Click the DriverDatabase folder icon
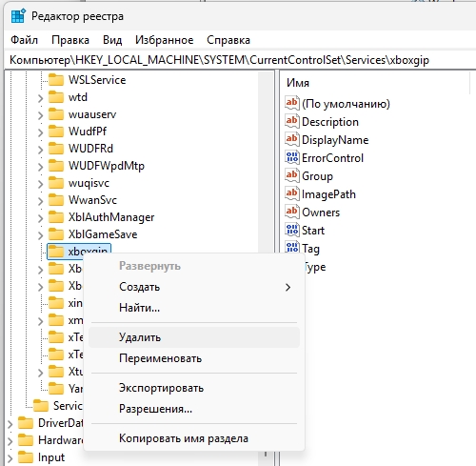The height and width of the screenshot is (466, 476). tap(26, 423)
